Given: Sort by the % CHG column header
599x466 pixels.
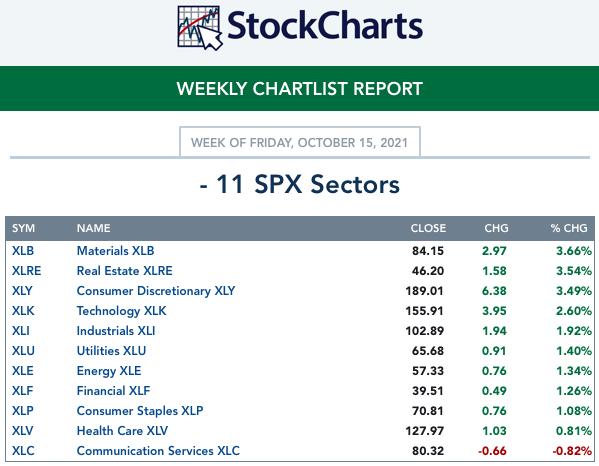Looking at the screenshot, I should (569, 228).
